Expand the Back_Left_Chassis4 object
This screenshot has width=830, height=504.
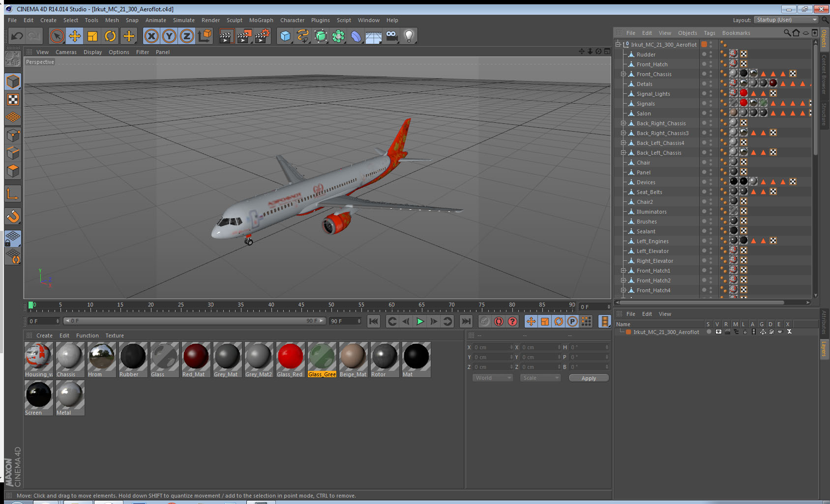click(623, 143)
